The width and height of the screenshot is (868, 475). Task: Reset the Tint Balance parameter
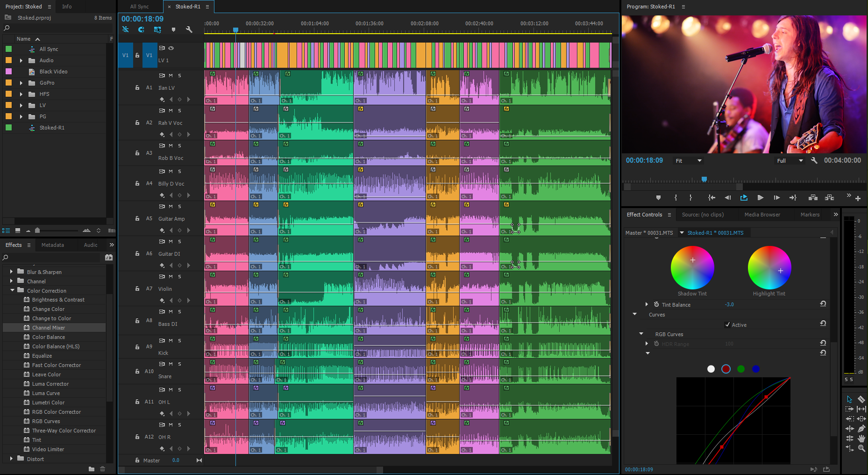pyautogui.click(x=823, y=304)
